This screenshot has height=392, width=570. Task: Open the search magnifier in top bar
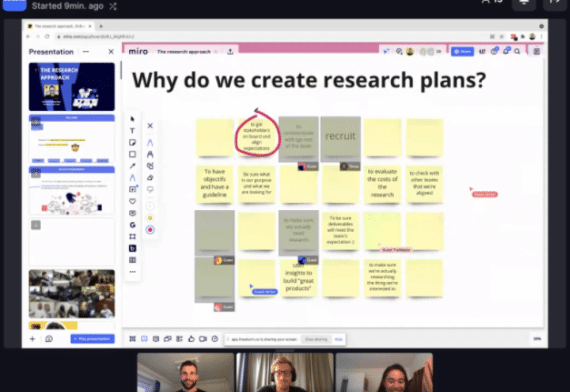pos(517,51)
